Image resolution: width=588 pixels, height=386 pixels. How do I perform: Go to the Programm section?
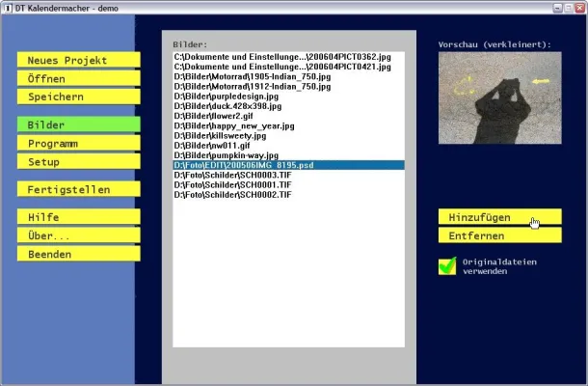pos(78,143)
